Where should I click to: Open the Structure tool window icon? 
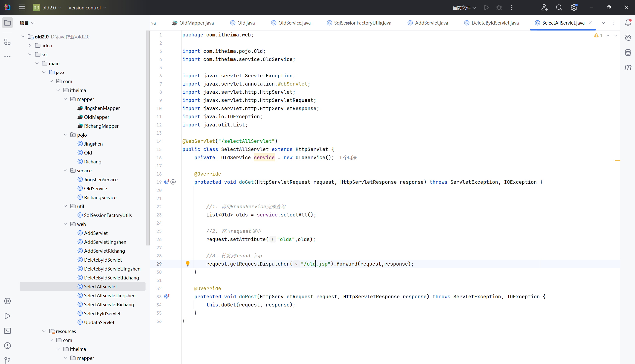[7, 42]
